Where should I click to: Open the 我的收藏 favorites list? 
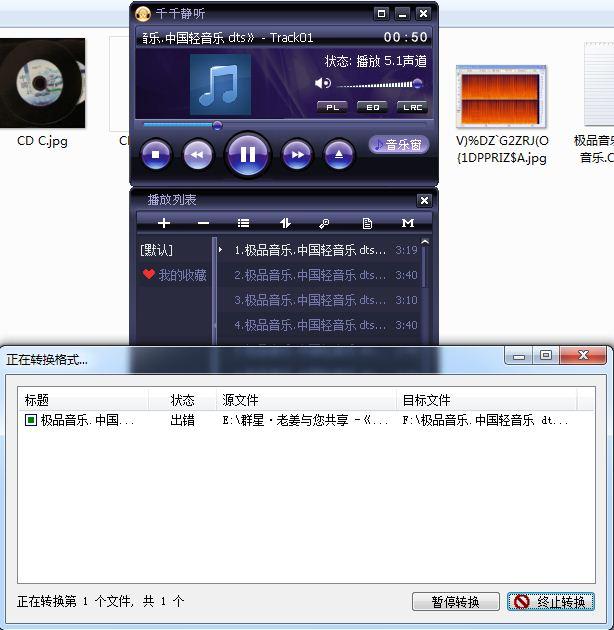pos(174,275)
